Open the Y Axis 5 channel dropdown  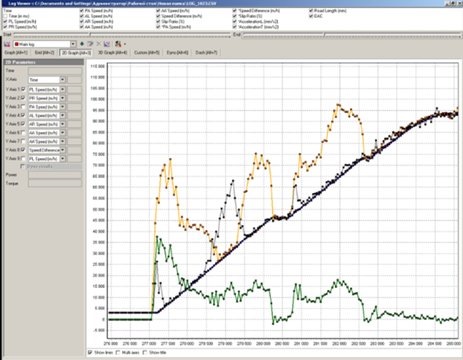(x=62, y=124)
